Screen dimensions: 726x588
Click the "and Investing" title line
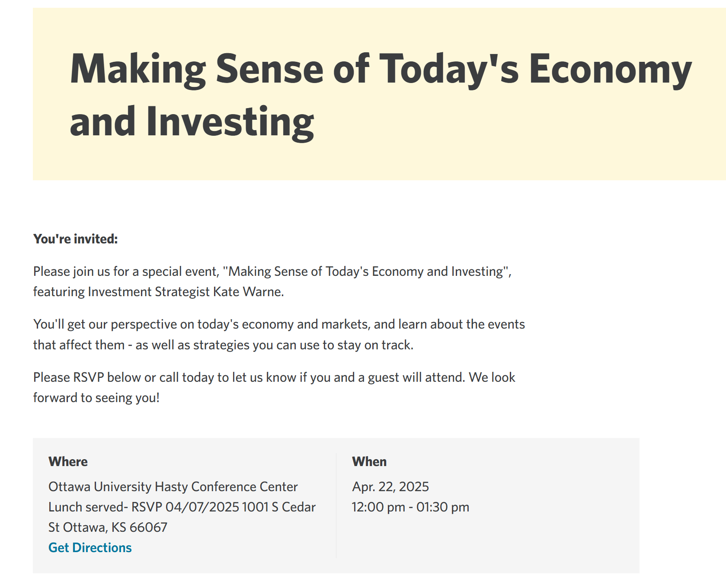[192, 122]
